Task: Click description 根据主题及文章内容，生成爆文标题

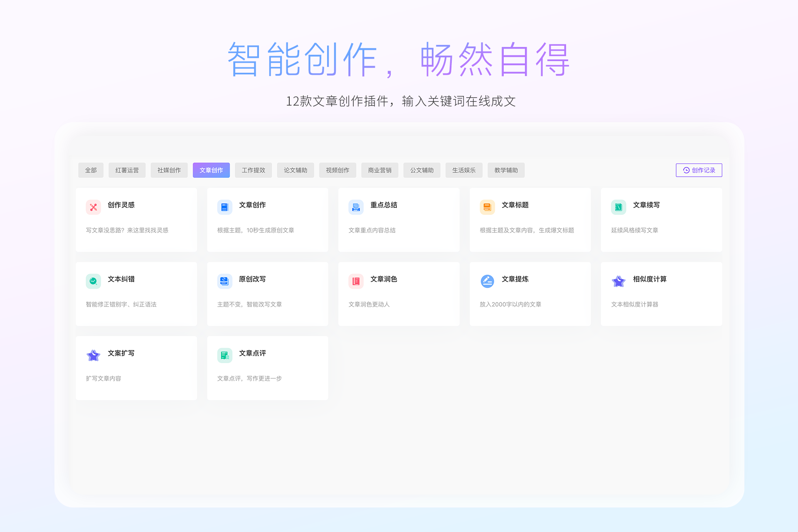Action: [527, 230]
